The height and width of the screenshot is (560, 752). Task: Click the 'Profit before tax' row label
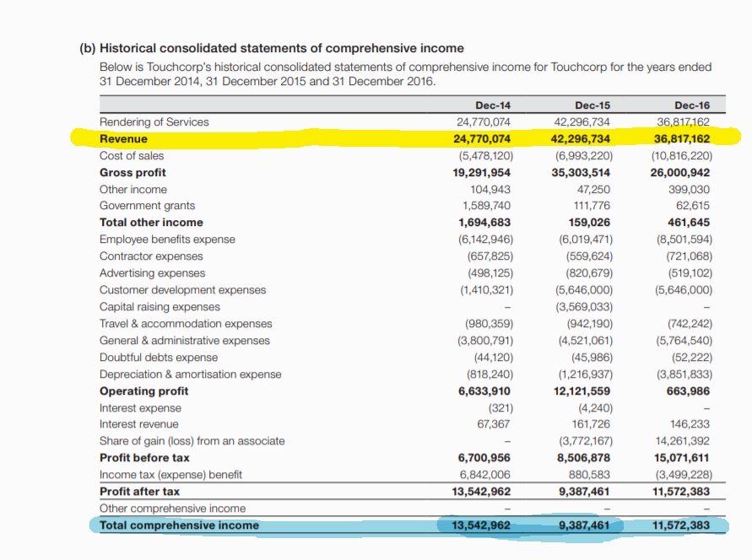tap(144, 458)
